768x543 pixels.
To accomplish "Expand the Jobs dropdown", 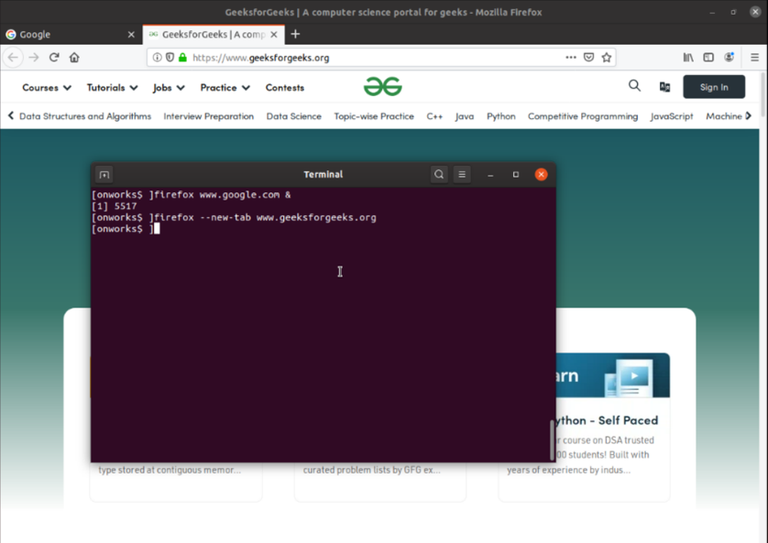I will pyautogui.click(x=168, y=88).
